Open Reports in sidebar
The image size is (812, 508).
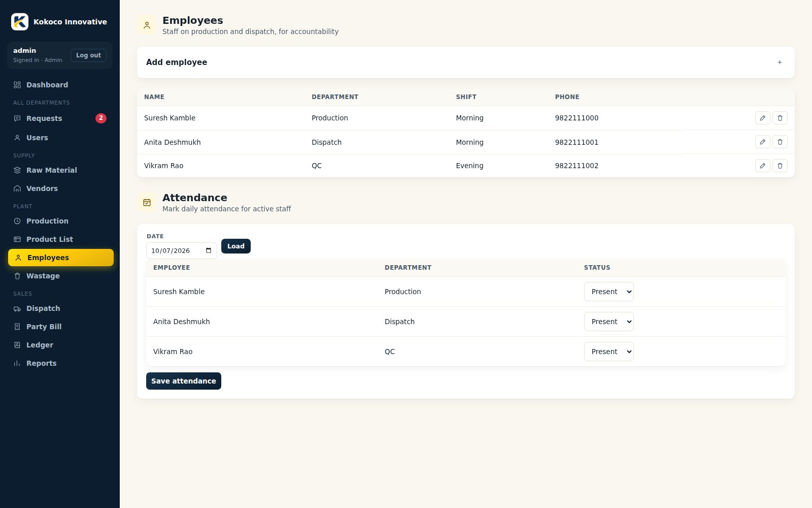click(60, 363)
